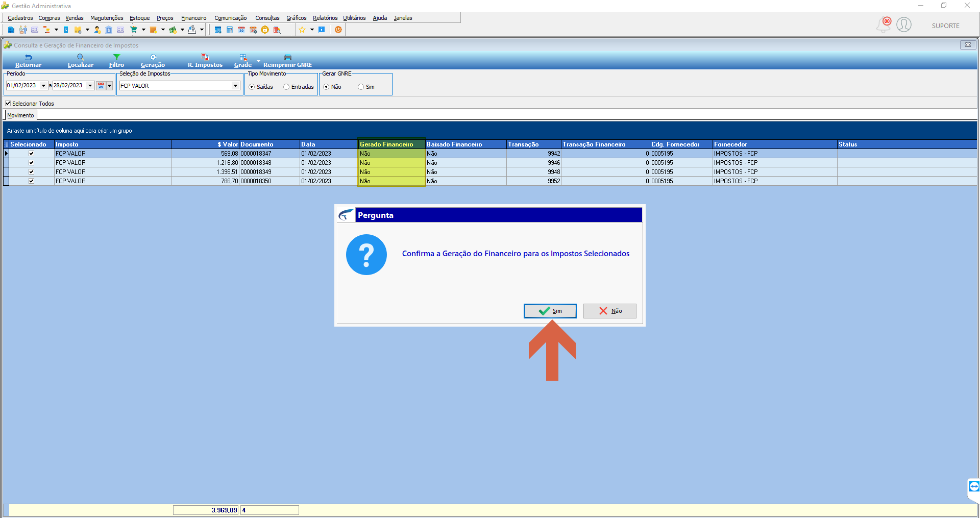The image size is (980, 518).
Task: Click the period calendar picker button
Action: pyautogui.click(x=101, y=86)
